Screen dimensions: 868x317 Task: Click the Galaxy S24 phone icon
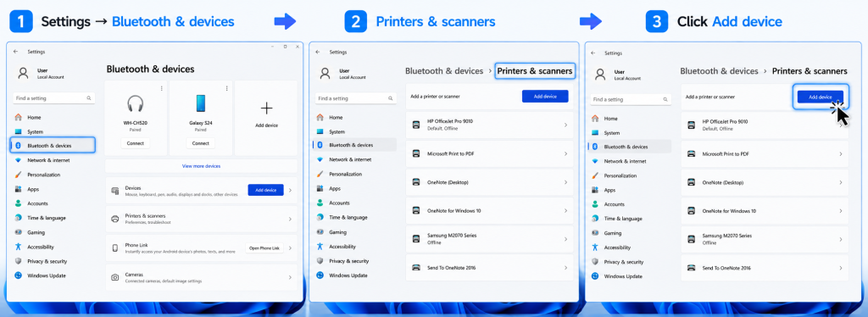tap(200, 104)
